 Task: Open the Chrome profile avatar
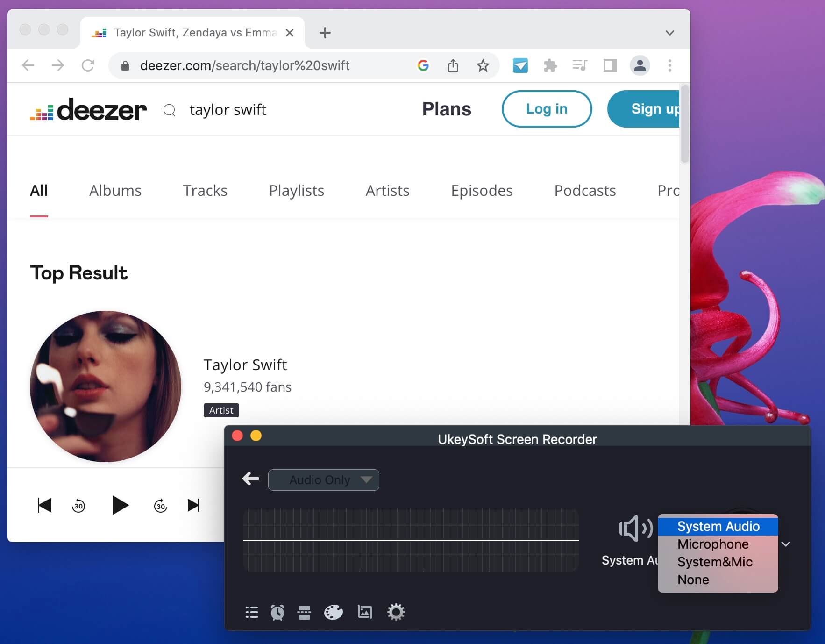click(640, 65)
